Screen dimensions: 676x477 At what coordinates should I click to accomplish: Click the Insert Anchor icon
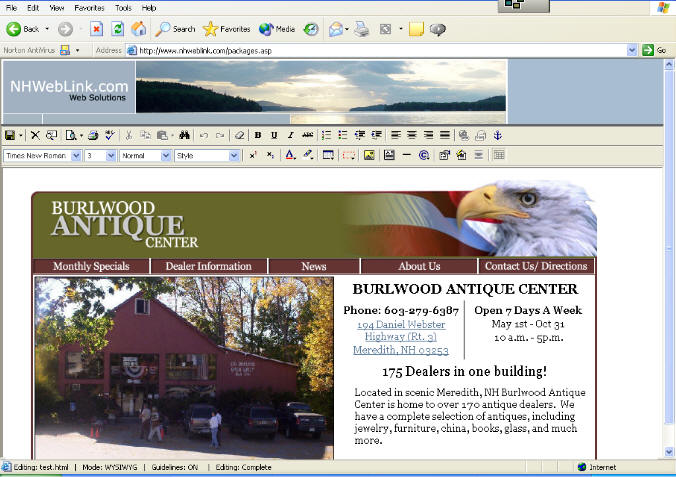498,135
